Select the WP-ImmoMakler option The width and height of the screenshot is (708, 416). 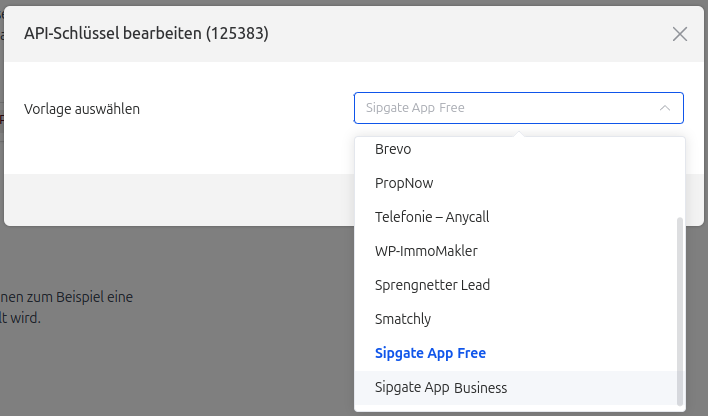[426, 251]
